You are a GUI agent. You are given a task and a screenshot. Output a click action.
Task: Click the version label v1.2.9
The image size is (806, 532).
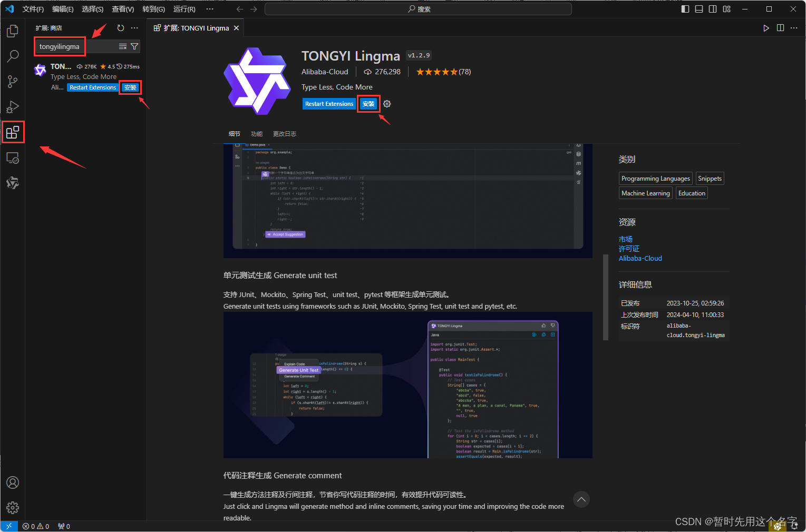419,55
